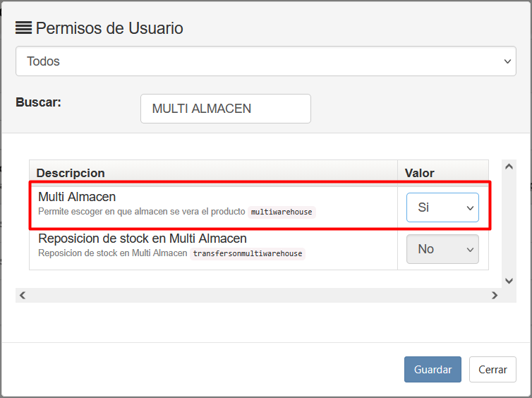The width and height of the screenshot is (532, 398).
Task: Select the Reposicion de stock en Multi Almacen title
Action: click(x=143, y=239)
